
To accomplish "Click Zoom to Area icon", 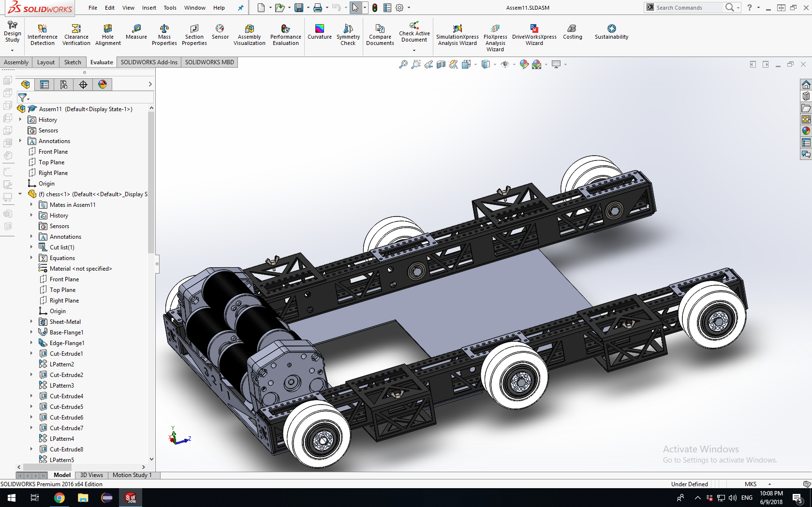I will (x=416, y=64).
